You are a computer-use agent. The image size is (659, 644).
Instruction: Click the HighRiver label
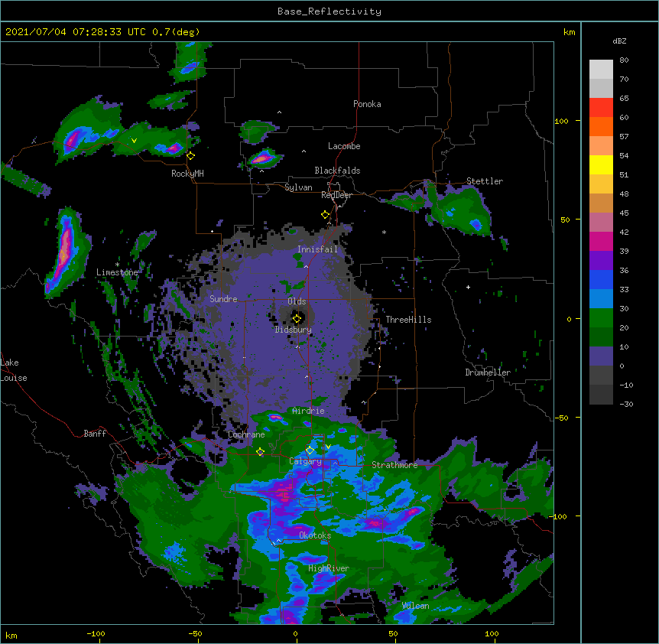pos(329,568)
